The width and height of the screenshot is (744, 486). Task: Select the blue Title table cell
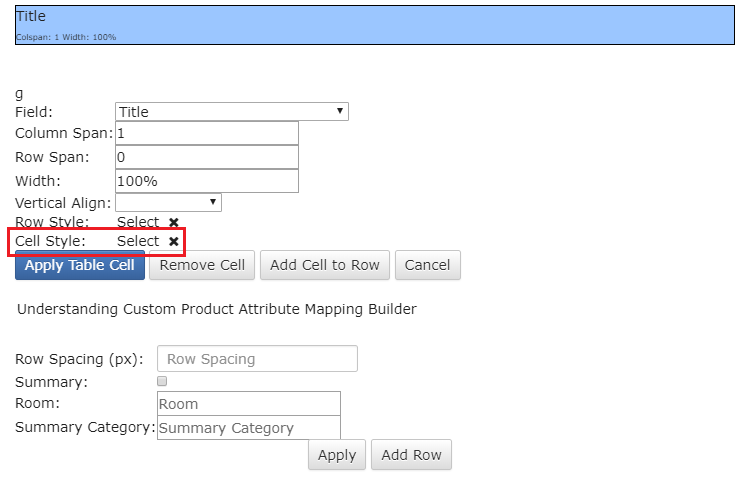pos(375,25)
